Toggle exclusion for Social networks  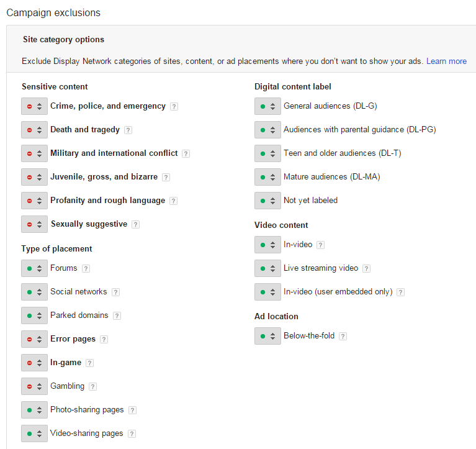pyautogui.click(x=34, y=292)
